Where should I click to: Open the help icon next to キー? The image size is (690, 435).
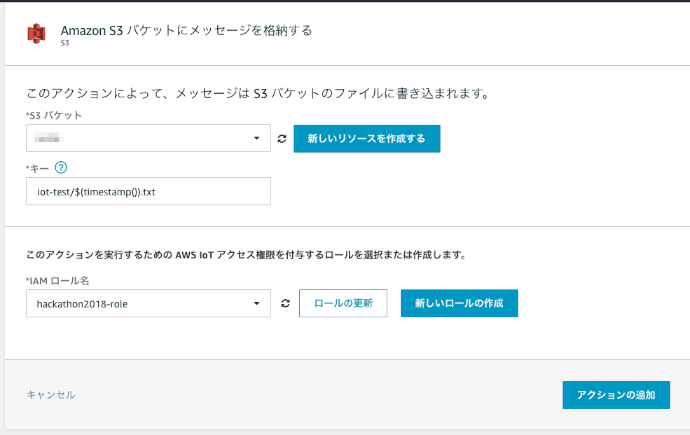pyautogui.click(x=61, y=168)
